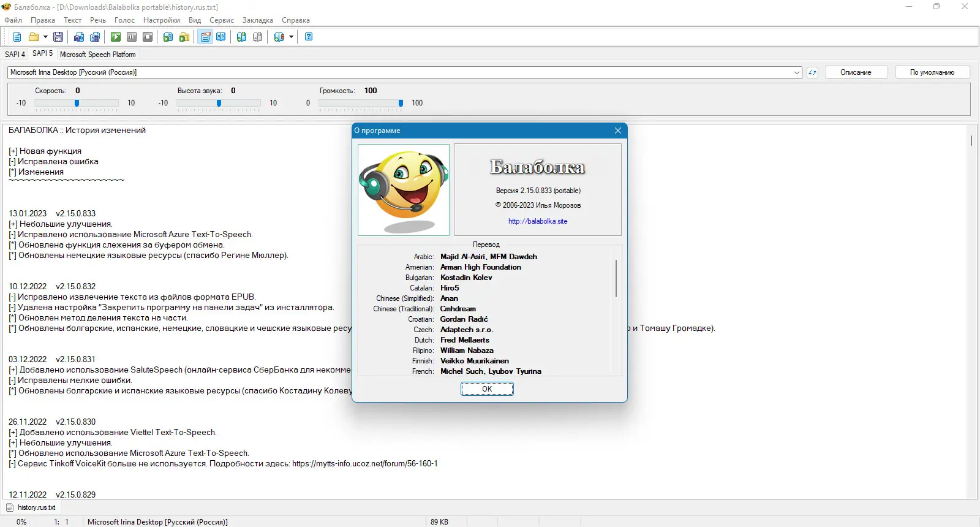The width and height of the screenshot is (980, 527).
Task: Click the Описание button
Action: pos(856,72)
